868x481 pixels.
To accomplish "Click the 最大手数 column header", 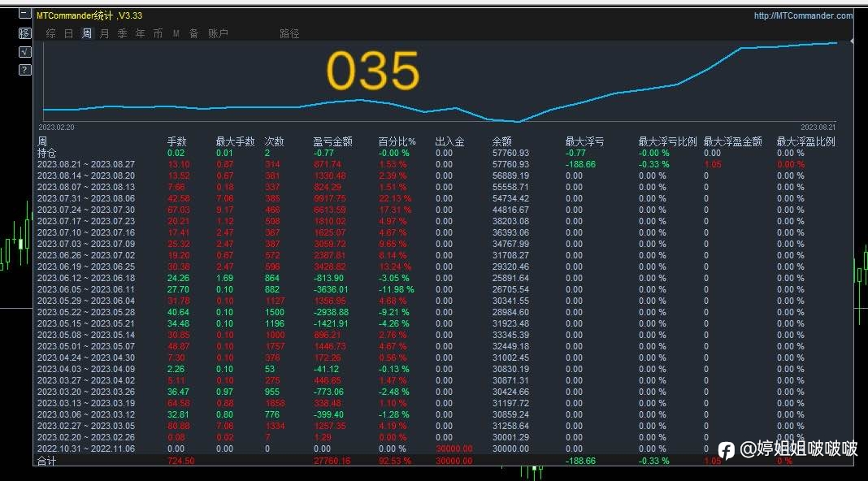I will click(x=235, y=141).
